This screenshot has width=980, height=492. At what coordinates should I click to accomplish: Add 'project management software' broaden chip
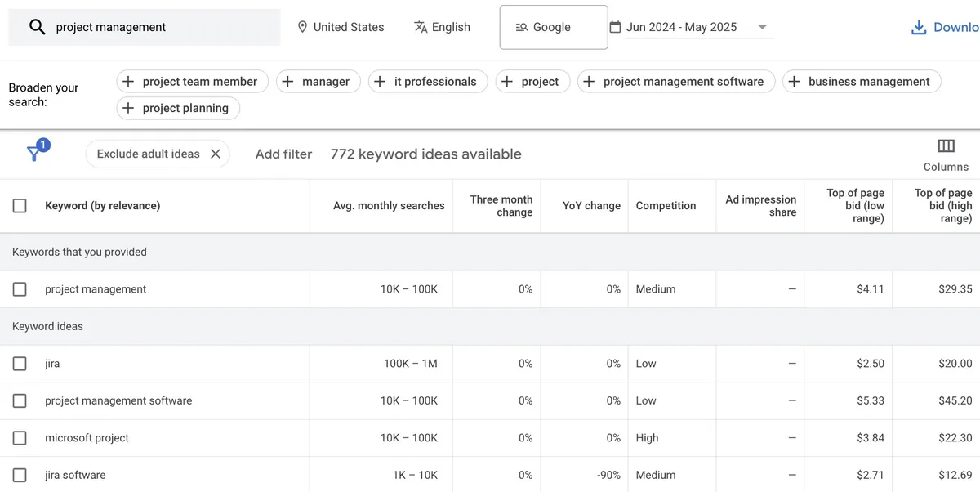pos(675,82)
